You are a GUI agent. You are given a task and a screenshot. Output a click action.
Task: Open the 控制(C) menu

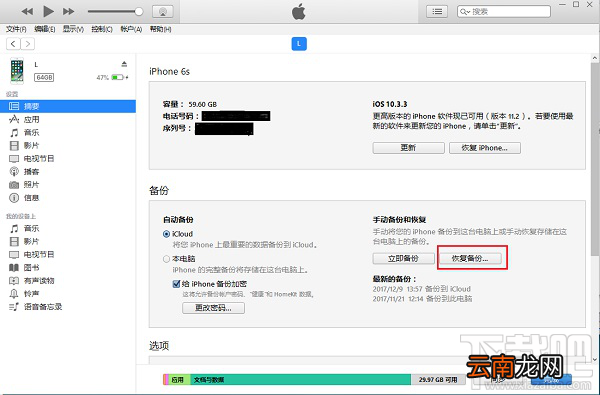point(102,29)
